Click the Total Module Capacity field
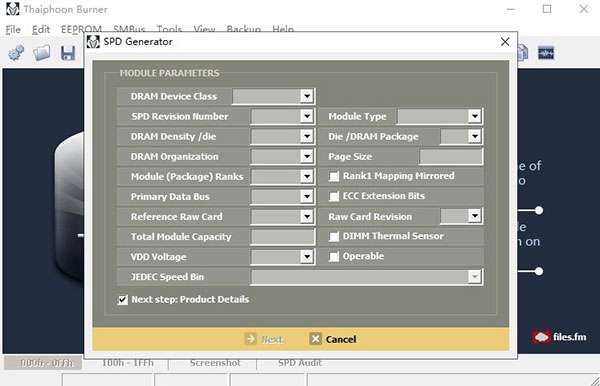The width and height of the screenshot is (600, 386). click(283, 237)
